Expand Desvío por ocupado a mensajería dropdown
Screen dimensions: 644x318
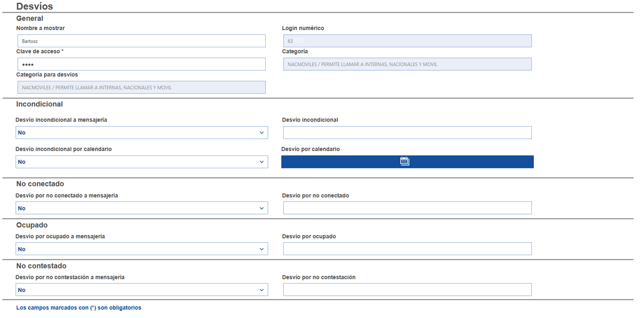point(142,249)
